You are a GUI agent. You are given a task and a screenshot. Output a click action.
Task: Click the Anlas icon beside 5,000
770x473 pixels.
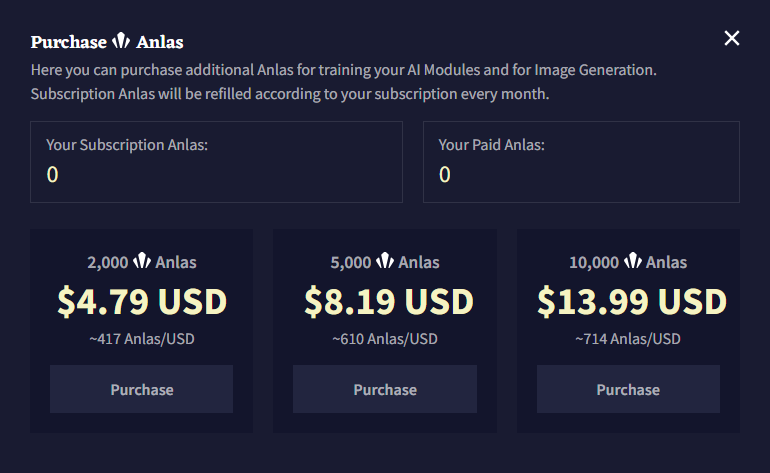385,261
